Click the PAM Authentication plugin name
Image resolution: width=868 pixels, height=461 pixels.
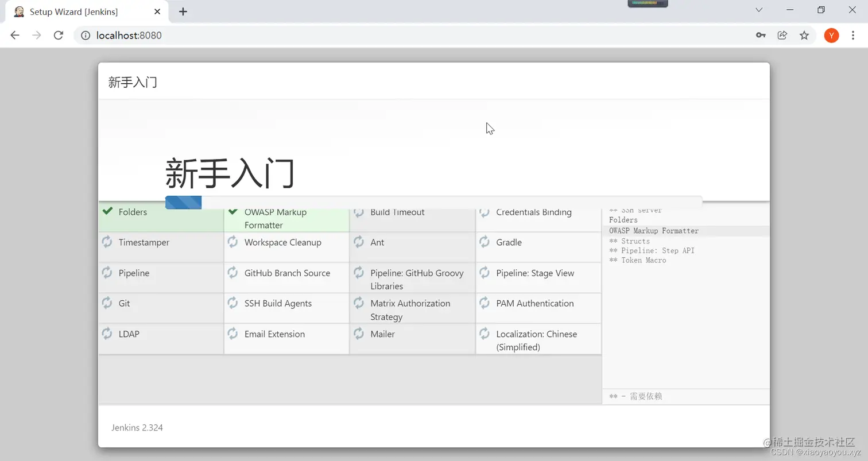click(535, 303)
